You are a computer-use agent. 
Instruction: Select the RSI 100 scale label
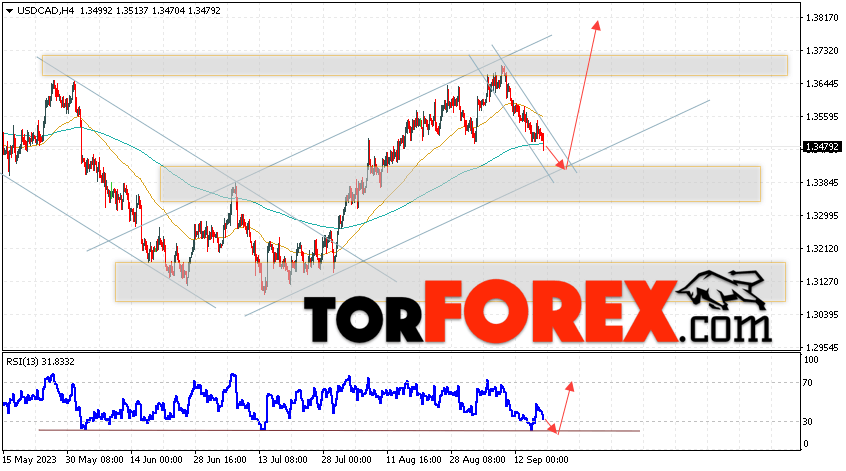point(811,360)
